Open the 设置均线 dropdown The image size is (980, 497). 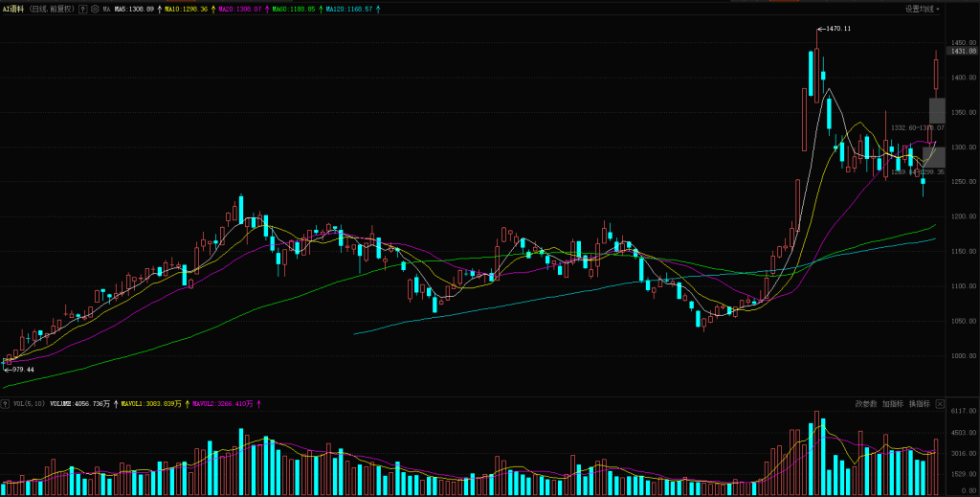click(923, 9)
